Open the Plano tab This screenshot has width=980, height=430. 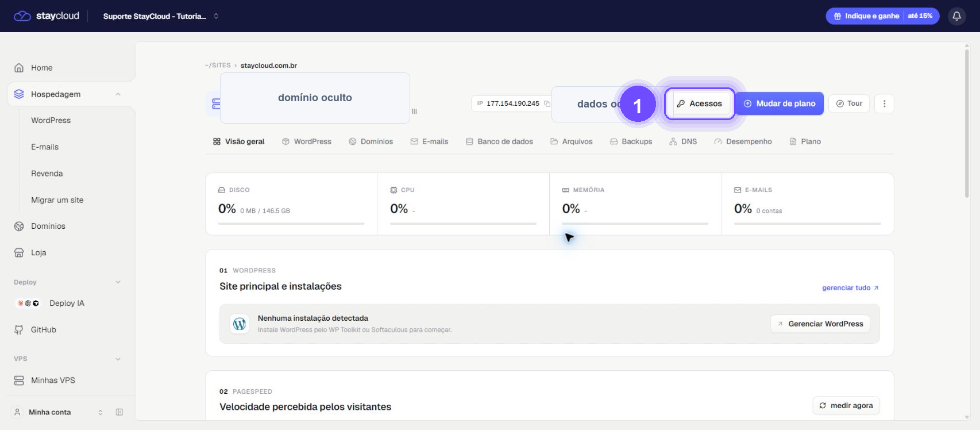[805, 141]
